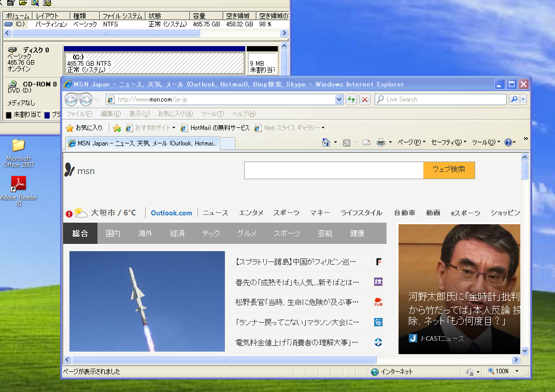Click the Live Search input box
Image resolution: width=555 pixels, height=392 pixels.
440,99
